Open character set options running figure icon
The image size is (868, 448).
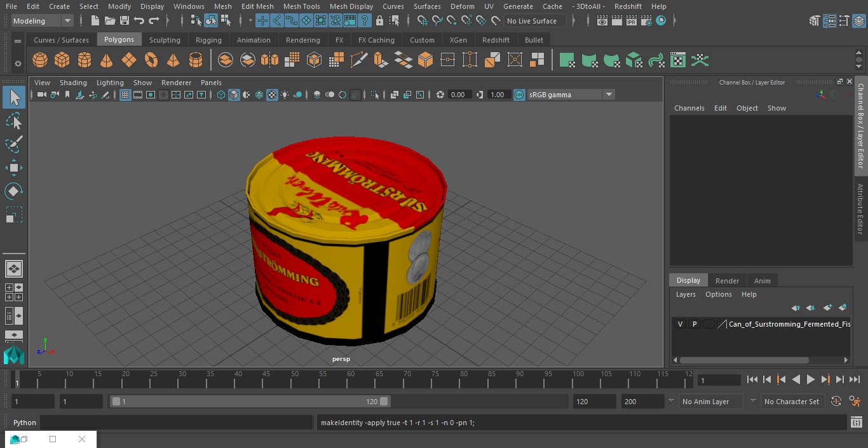(x=855, y=402)
